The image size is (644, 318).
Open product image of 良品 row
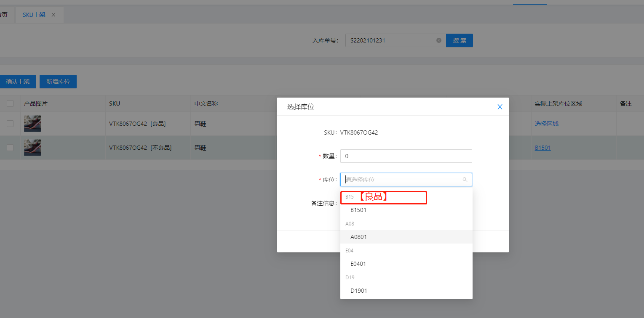click(32, 124)
